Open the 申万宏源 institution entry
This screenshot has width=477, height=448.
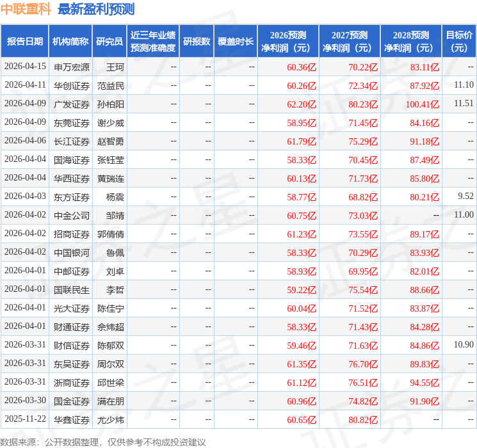tap(71, 67)
